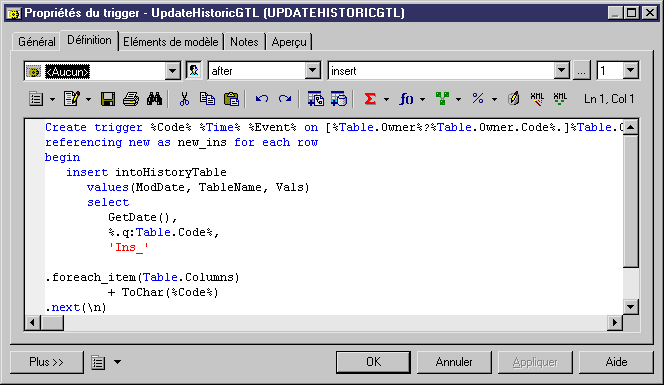This screenshot has width=664, height=385.
Task: Click the OK button
Action: (x=373, y=362)
